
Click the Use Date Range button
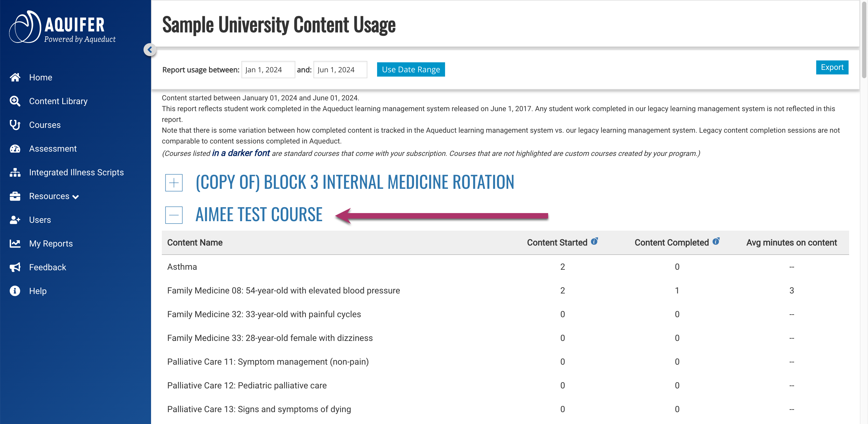tap(411, 69)
